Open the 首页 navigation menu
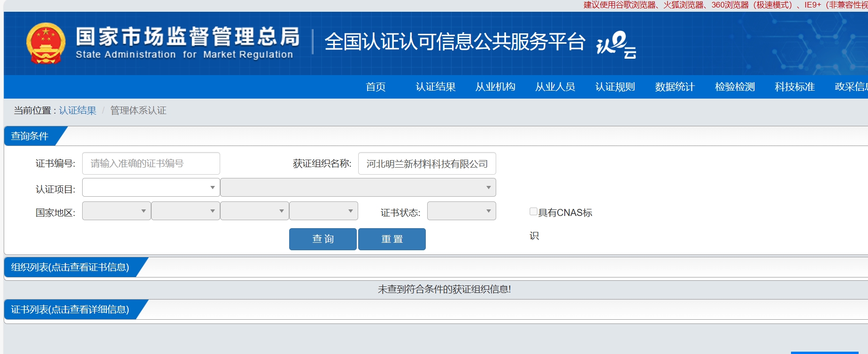 point(376,87)
